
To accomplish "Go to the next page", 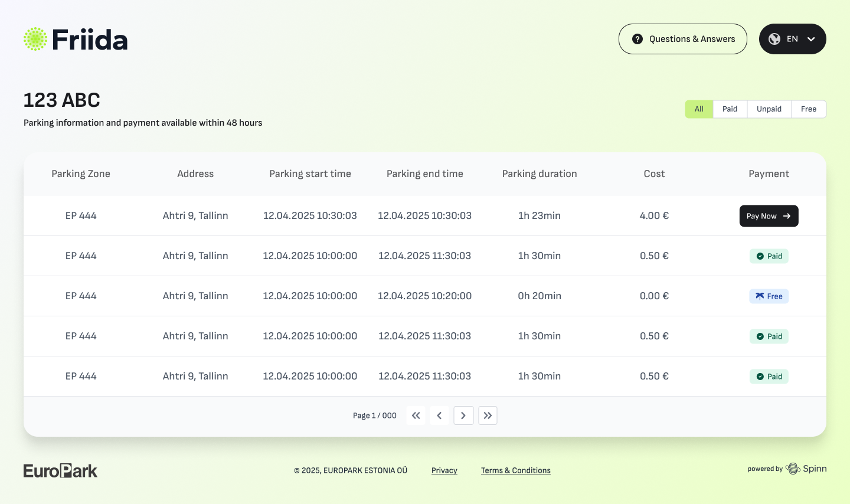I will [x=463, y=415].
